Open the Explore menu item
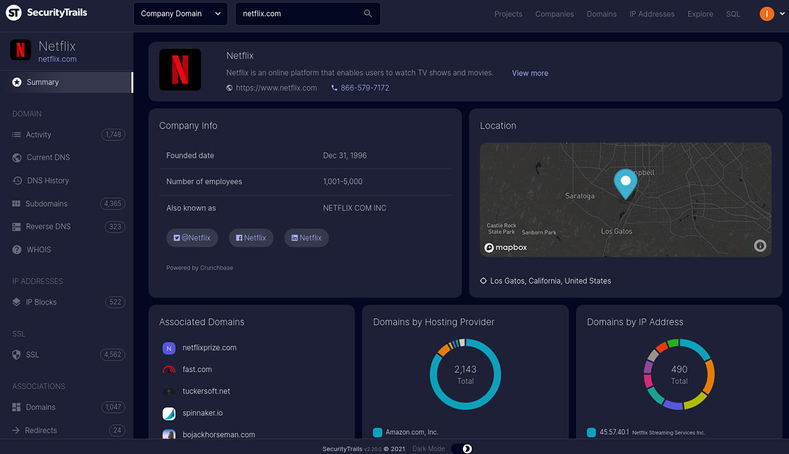Image resolution: width=789 pixels, height=454 pixels. [x=700, y=14]
